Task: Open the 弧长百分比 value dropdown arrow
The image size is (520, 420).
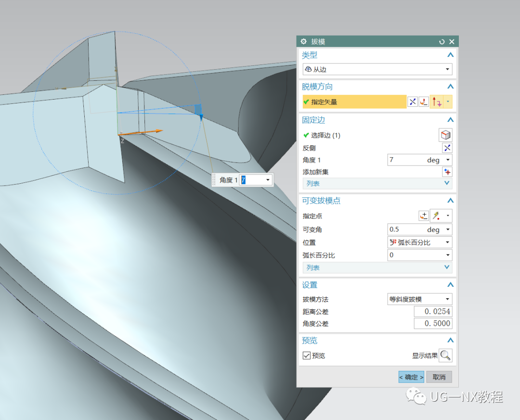Action: 448,255
